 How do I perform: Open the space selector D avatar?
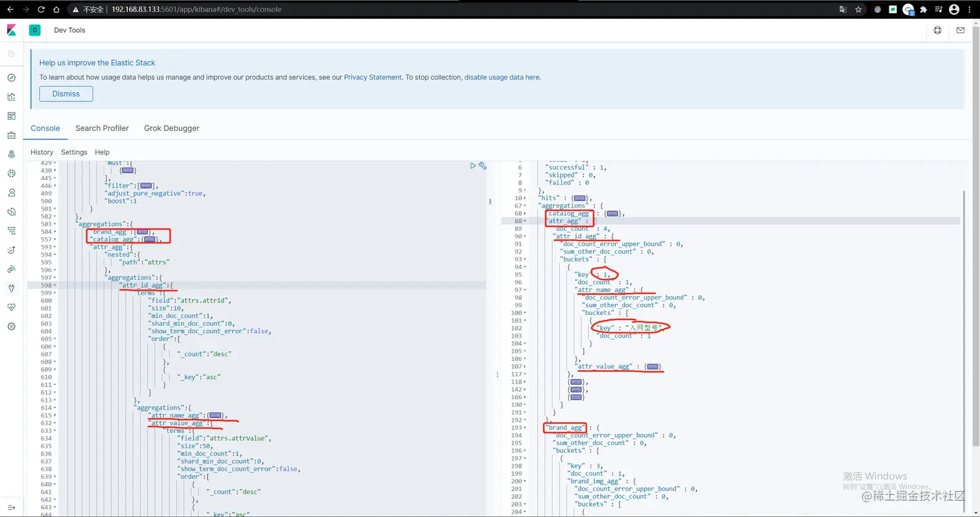point(34,30)
